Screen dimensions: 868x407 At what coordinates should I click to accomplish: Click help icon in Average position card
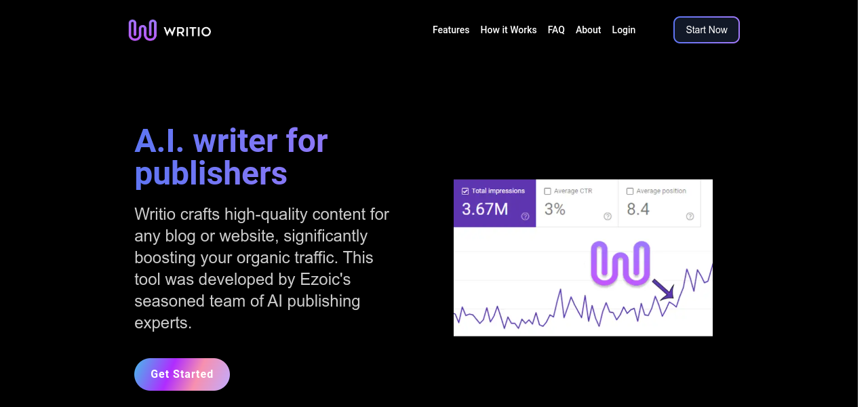[690, 216]
